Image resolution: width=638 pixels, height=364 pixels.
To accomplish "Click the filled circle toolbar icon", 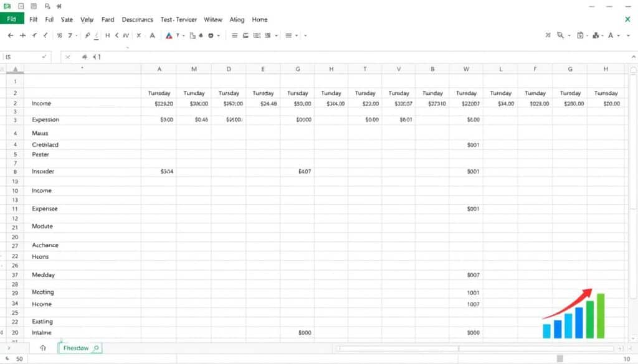I will 211,35.
